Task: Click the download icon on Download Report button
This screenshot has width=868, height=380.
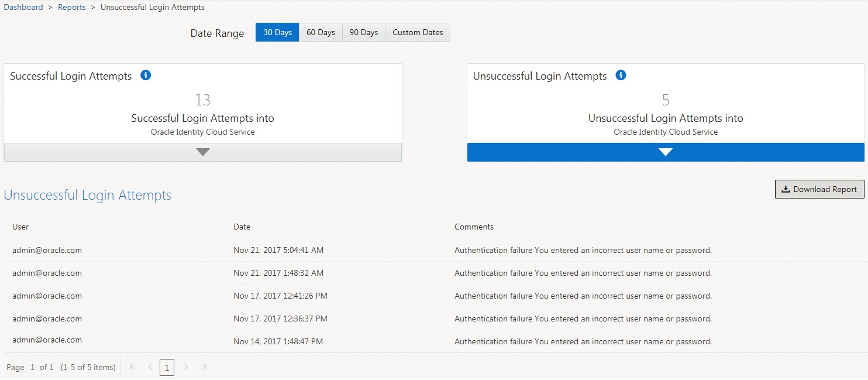Action: (786, 189)
